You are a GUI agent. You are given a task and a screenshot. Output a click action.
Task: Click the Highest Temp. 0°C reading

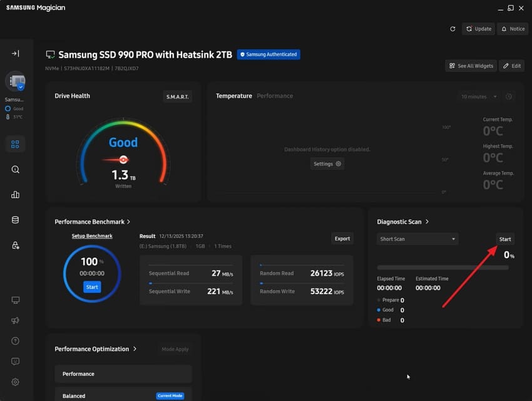[493, 158]
